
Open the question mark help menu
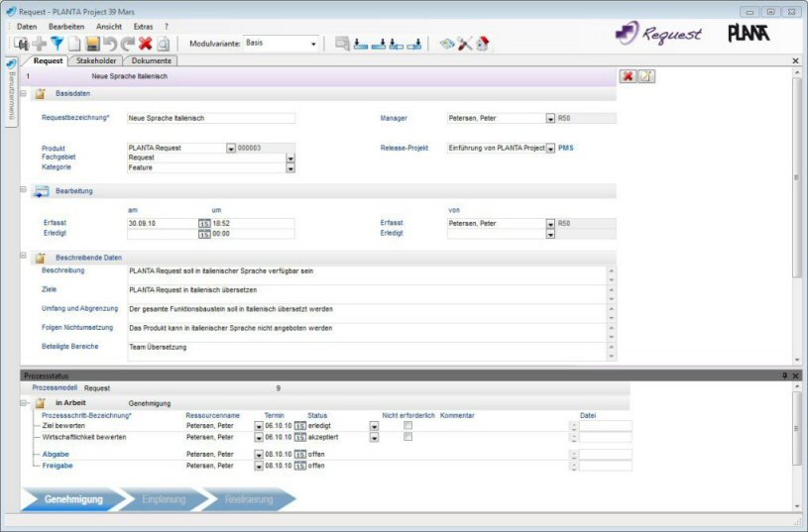click(x=166, y=27)
